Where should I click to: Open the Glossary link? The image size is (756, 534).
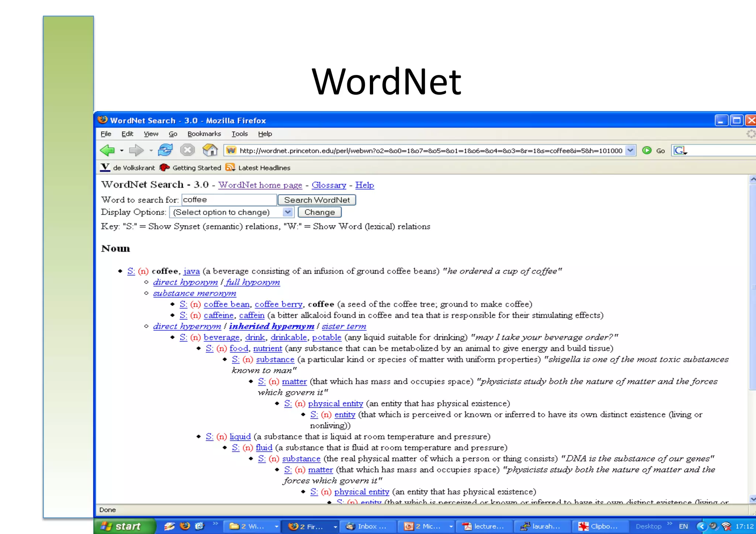[329, 185]
